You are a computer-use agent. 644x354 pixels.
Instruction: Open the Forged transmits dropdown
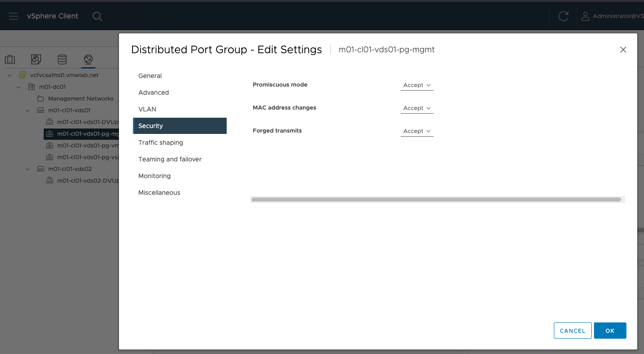pos(417,131)
